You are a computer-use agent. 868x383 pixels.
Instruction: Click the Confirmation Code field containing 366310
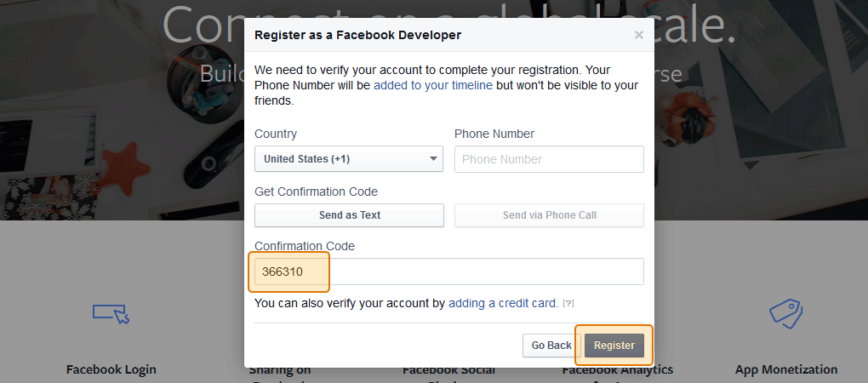[448, 272]
